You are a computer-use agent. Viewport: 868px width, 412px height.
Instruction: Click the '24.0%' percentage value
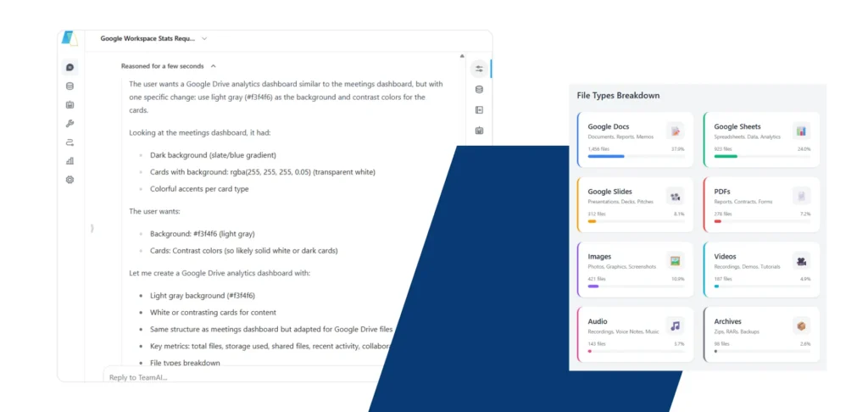coord(804,149)
